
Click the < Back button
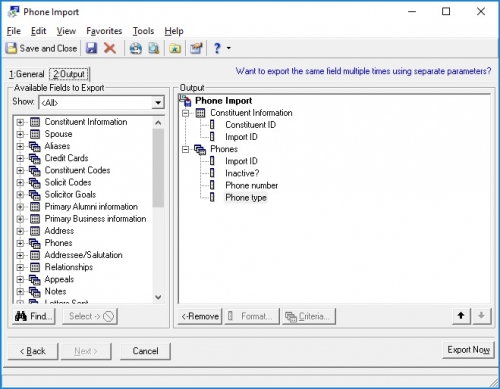(x=33, y=351)
